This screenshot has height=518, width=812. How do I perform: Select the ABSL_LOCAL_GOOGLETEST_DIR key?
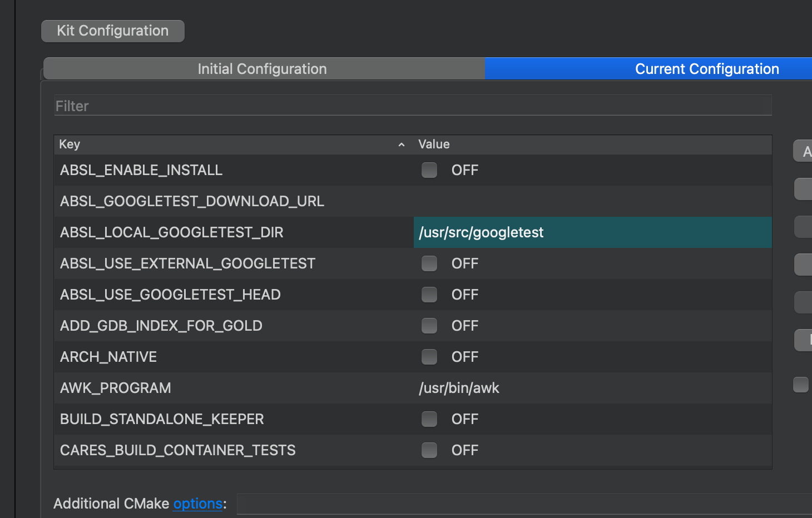(172, 232)
